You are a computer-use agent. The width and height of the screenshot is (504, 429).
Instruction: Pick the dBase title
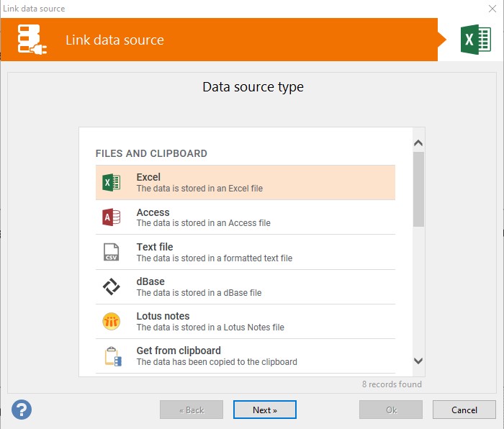tap(150, 281)
